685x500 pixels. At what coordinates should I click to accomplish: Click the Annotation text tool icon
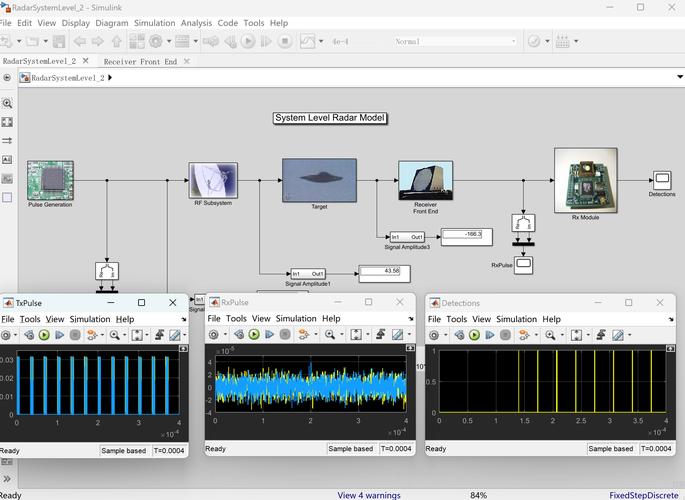tap(8, 160)
